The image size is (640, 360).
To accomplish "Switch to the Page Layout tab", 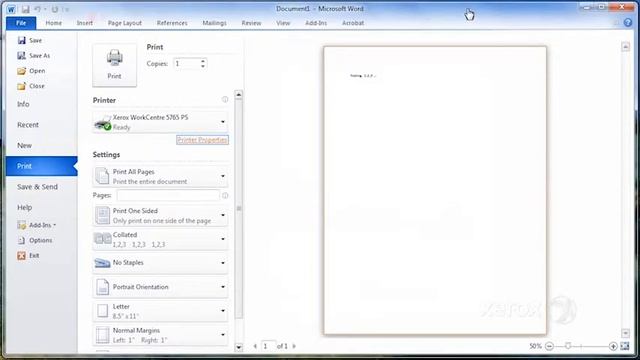I will (124, 23).
